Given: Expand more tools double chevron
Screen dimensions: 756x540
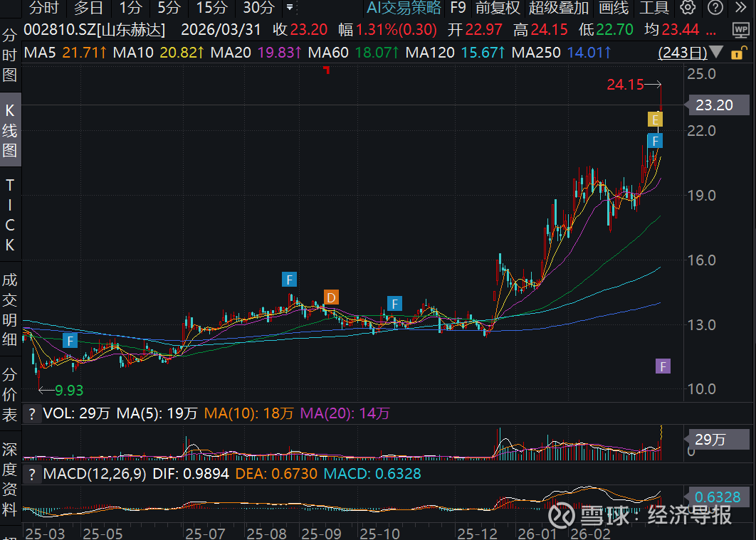Looking at the screenshot, I should pyautogui.click(x=740, y=7).
